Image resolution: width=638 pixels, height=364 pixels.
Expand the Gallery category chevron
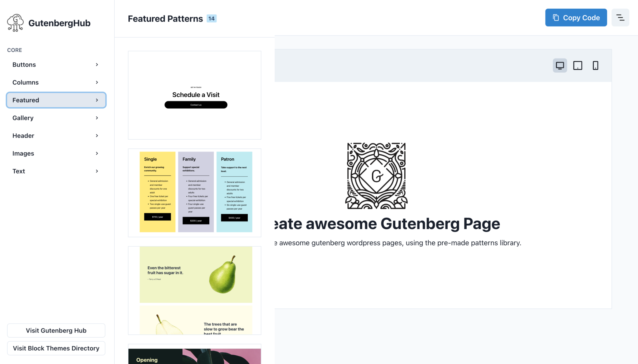click(97, 118)
